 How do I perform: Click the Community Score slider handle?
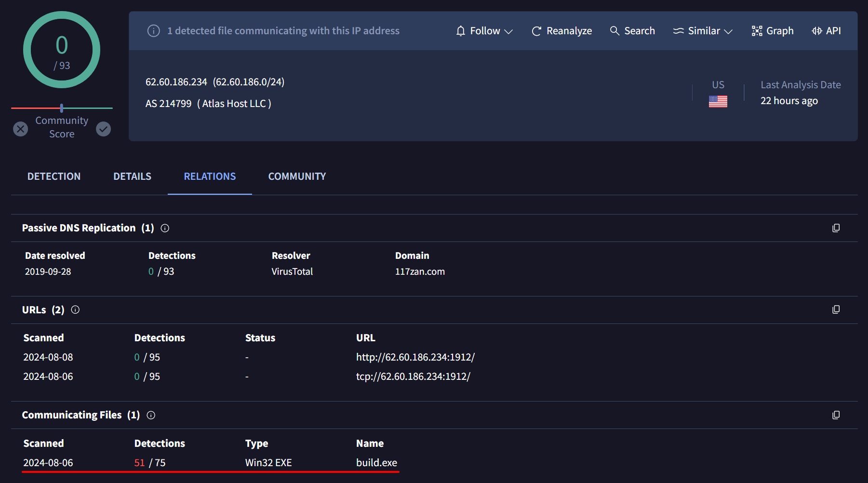pyautogui.click(x=62, y=108)
